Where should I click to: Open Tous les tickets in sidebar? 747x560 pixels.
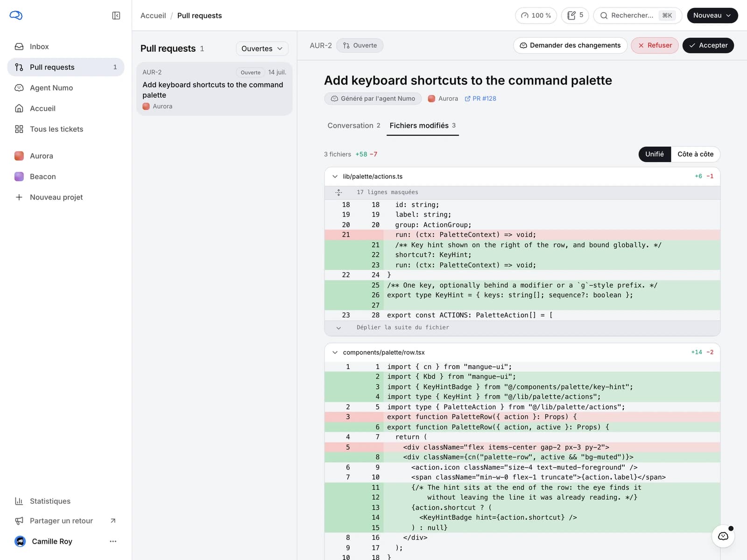pos(66,129)
